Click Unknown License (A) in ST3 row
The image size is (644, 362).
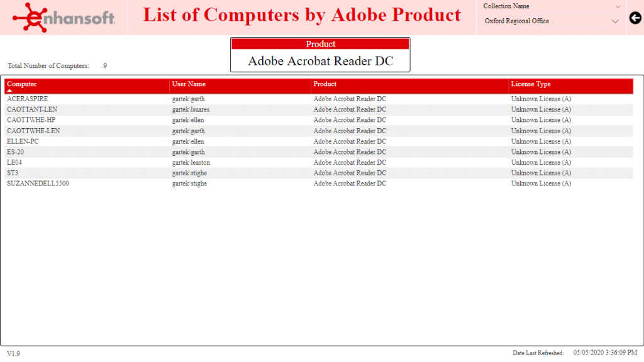coord(541,173)
